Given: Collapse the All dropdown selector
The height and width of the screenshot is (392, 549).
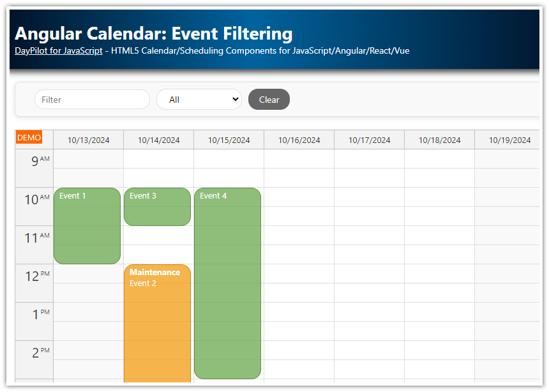Looking at the screenshot, I should [x=199, y=99].
